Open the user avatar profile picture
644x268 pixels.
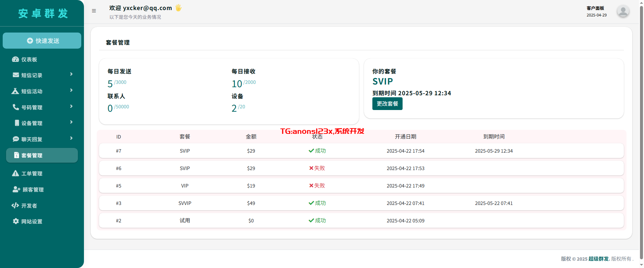[623, 11]
